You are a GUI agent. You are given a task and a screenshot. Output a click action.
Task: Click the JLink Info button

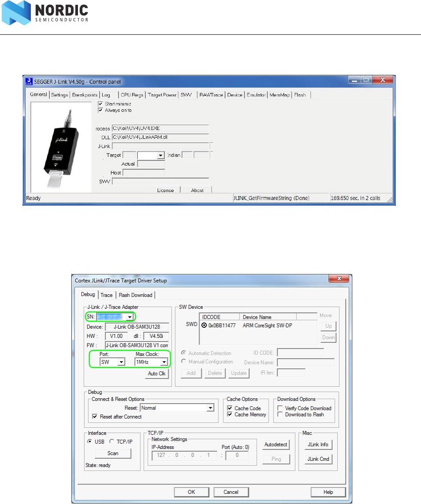coord(318,445)
